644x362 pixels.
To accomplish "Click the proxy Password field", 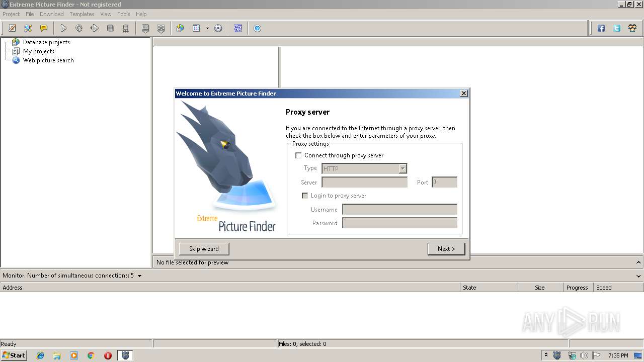I will coord(399,223).
